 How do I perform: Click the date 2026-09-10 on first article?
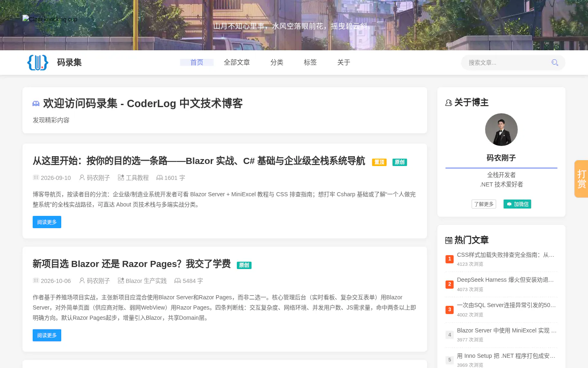(56, 178)
